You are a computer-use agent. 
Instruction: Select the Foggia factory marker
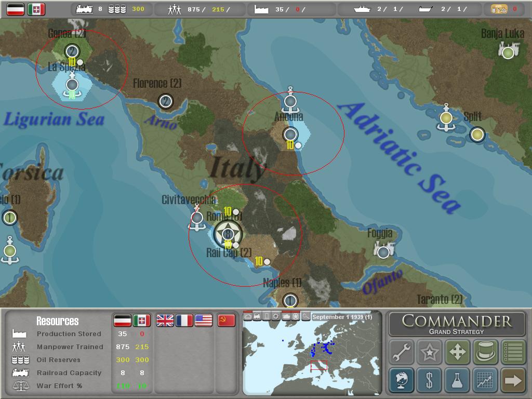383,250
